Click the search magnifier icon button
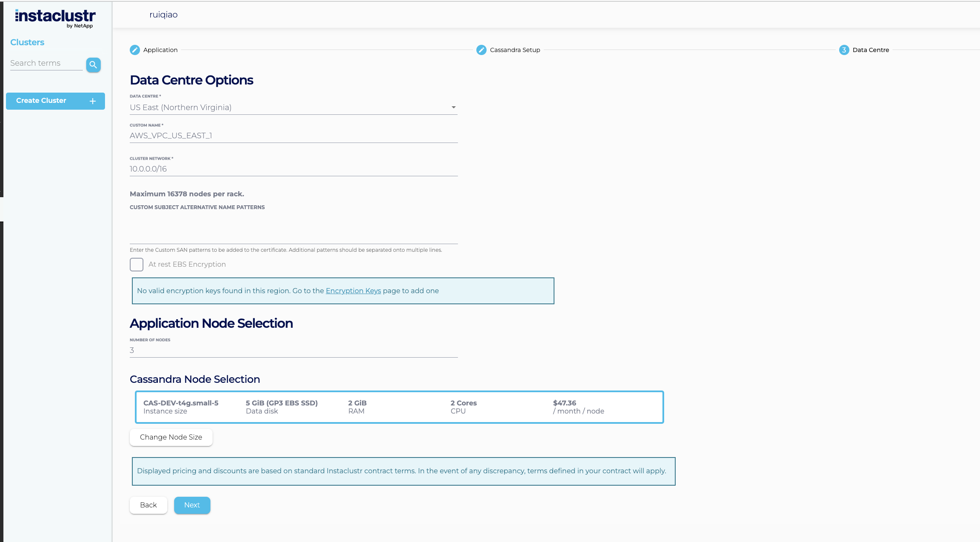This screenshot has width=980, height=542. coord(93,65)
